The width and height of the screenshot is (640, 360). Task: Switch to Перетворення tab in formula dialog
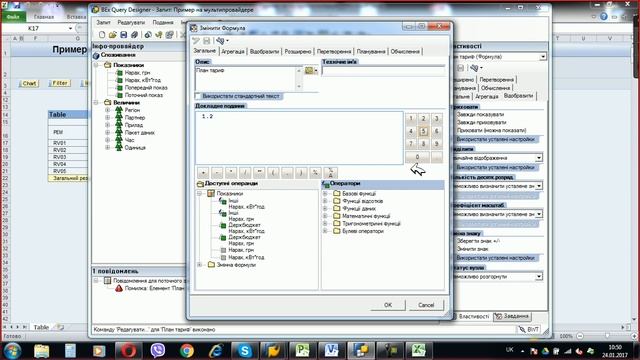(x=334, y=51)
